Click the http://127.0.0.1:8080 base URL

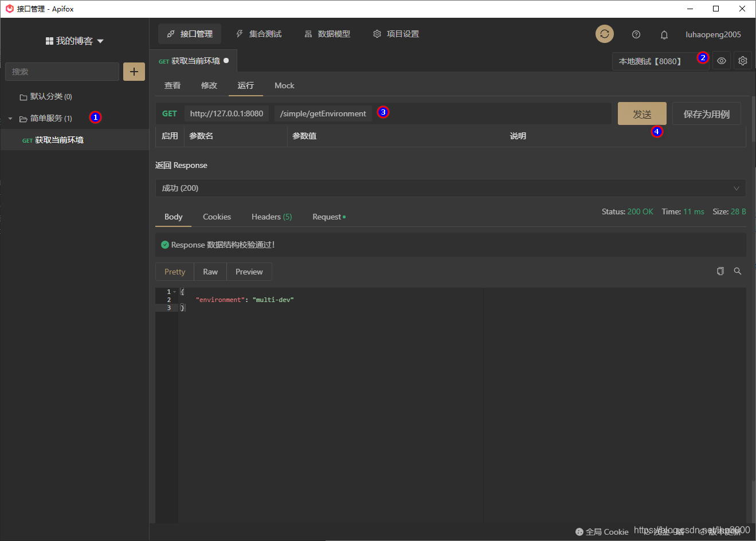click(x=226, y=113)
